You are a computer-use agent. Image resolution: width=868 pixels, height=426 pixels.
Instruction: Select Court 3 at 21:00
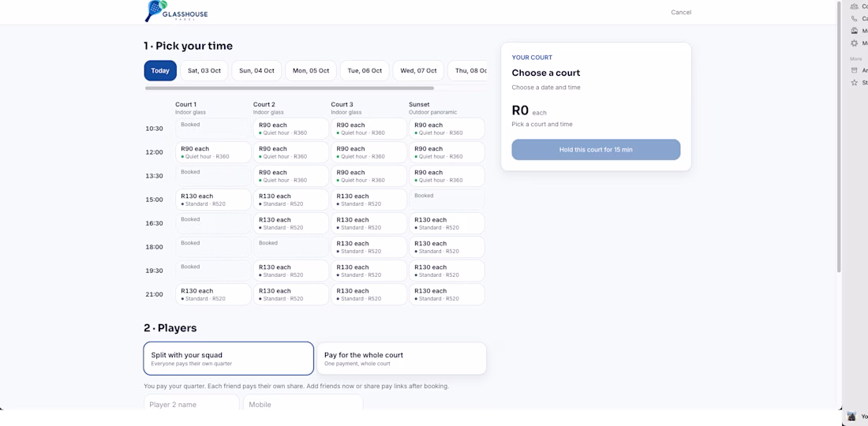pos(369,295)
